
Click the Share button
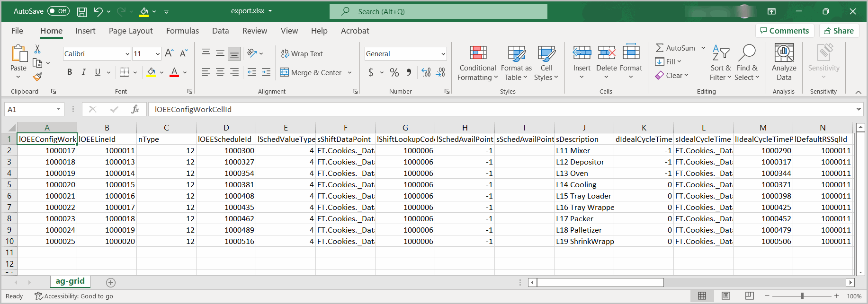tap(839, 31)
